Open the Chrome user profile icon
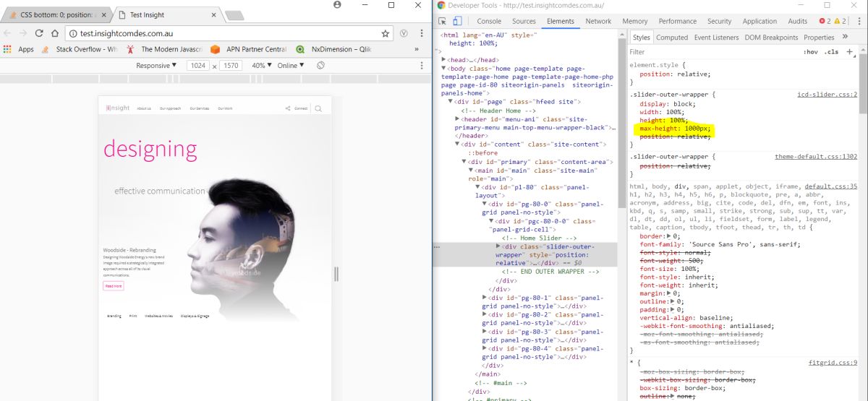The image size is (868, 401). (337, 4)
